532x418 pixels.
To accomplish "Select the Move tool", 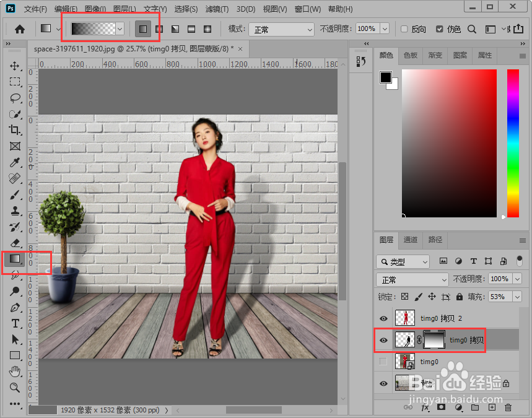I will pos(15,66).
